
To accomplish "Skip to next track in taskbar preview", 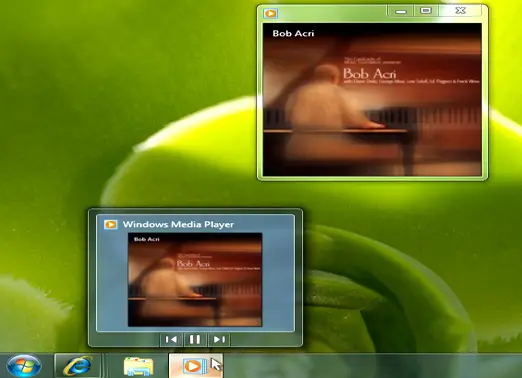I will pyautogui.click(x=219, y=340).
